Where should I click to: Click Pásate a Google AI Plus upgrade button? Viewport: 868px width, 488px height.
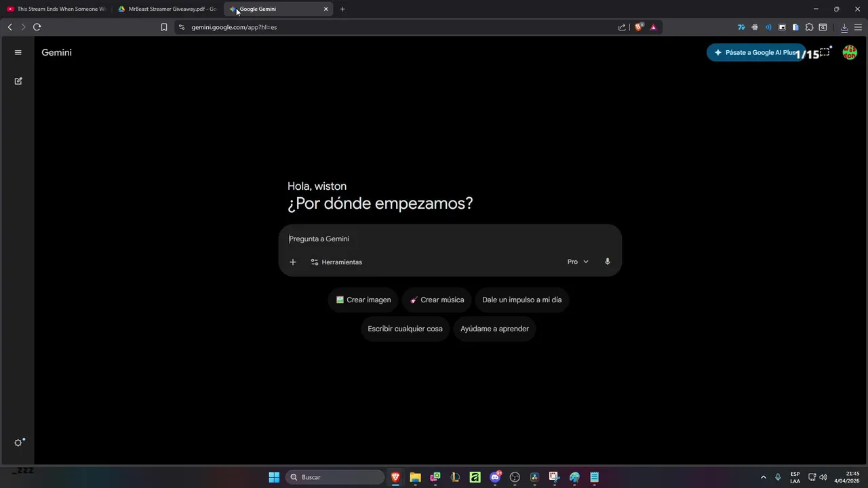click(755, 52)
